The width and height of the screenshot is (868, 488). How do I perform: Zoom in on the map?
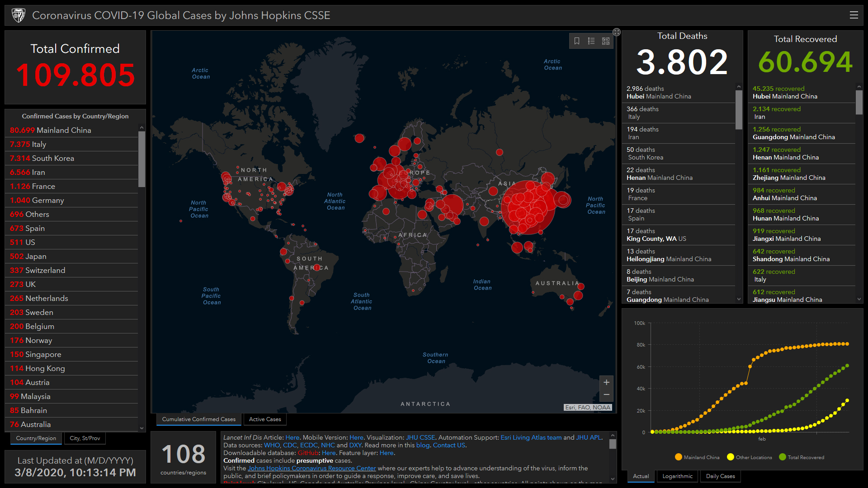point(606,382)
